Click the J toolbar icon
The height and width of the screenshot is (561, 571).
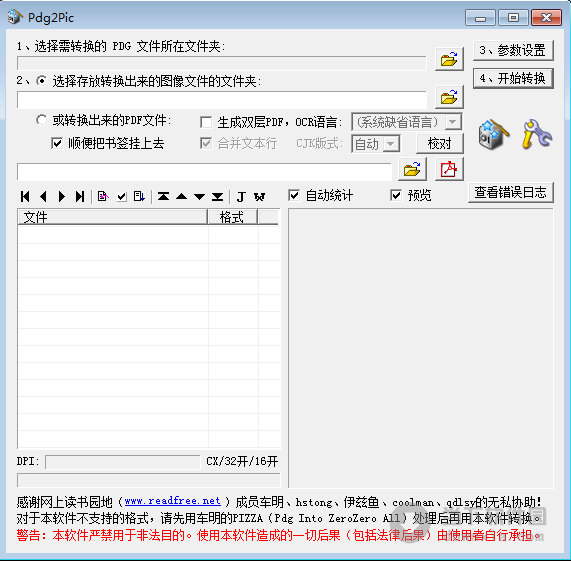coord(241,197)
